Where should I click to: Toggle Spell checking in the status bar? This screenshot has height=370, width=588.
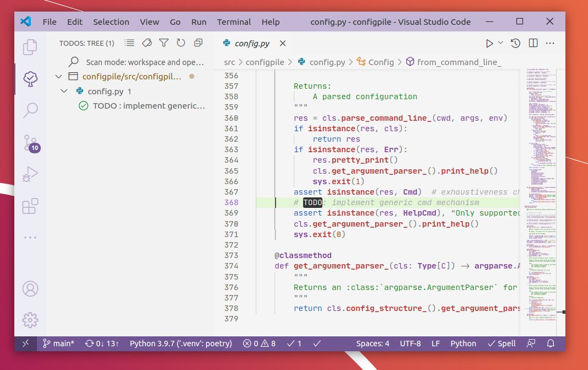501,343
